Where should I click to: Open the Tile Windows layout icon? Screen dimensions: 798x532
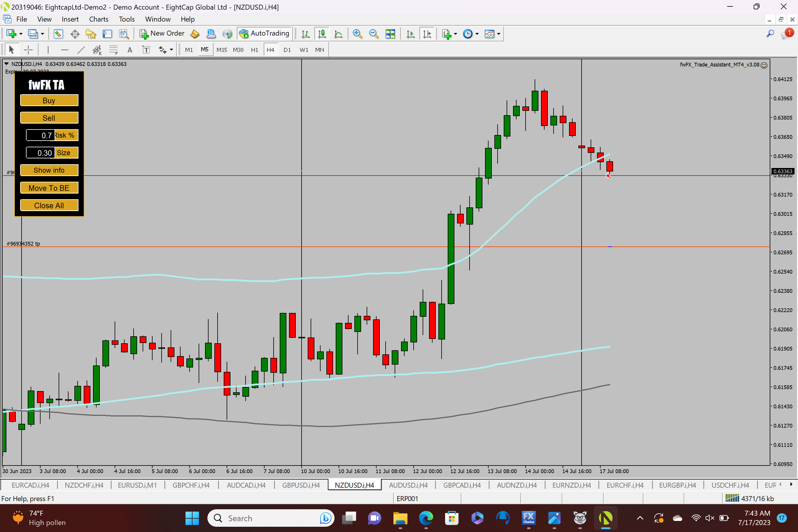pos(390,34)
